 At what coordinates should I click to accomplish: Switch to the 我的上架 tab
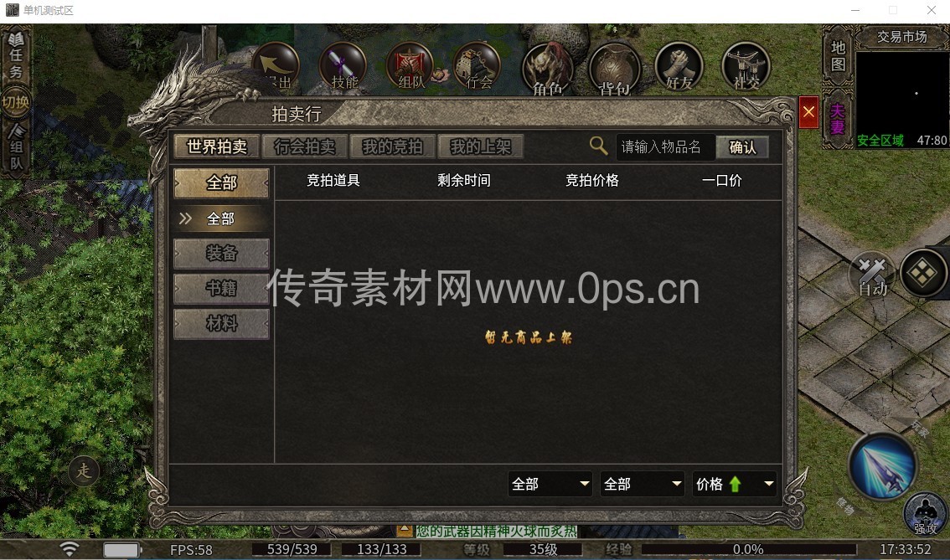point(481,146)
